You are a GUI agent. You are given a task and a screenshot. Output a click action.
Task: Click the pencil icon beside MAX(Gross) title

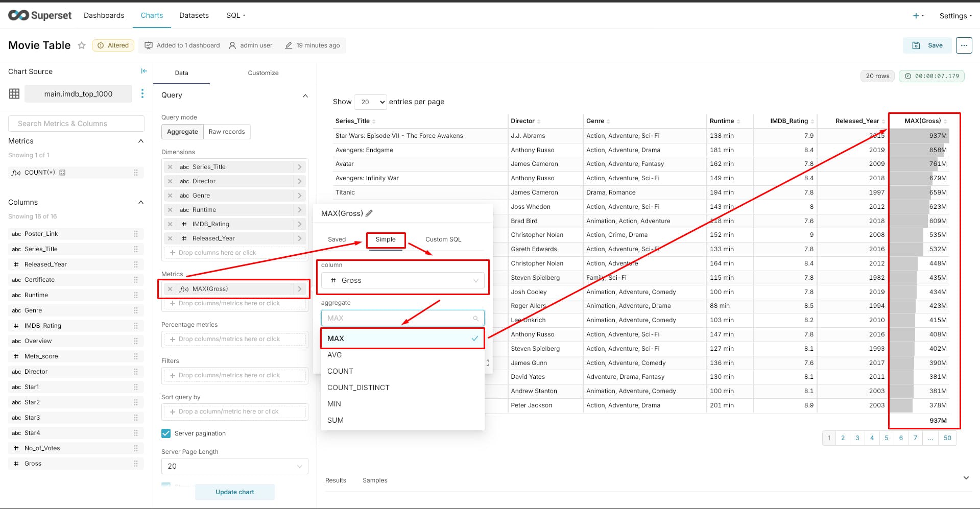click(x=369, y=213)
